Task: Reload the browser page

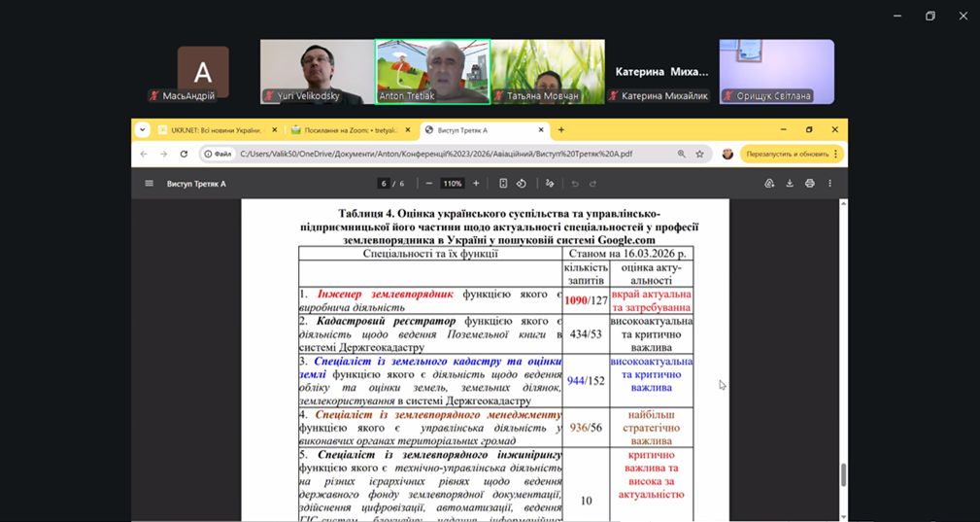Action: click(184, 154)
